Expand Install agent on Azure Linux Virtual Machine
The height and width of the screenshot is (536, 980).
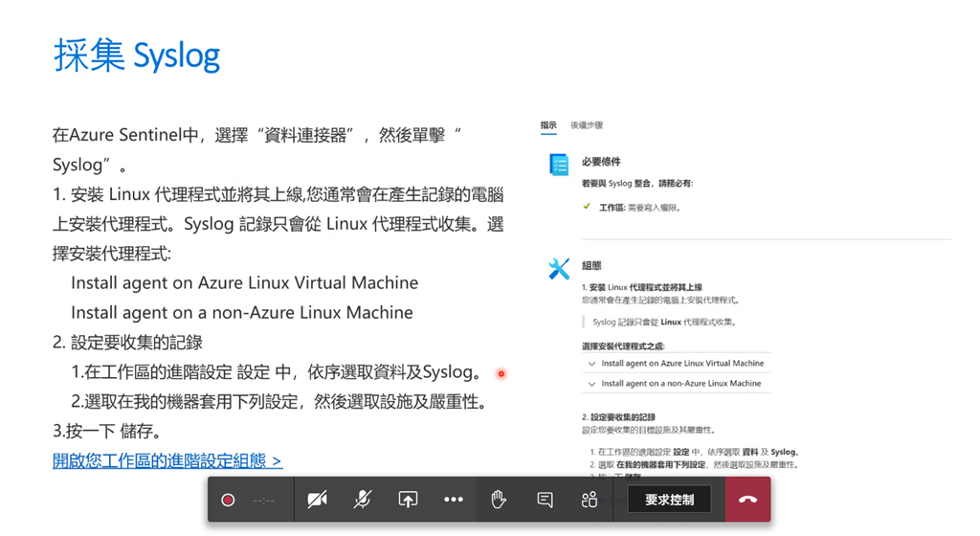677,363
